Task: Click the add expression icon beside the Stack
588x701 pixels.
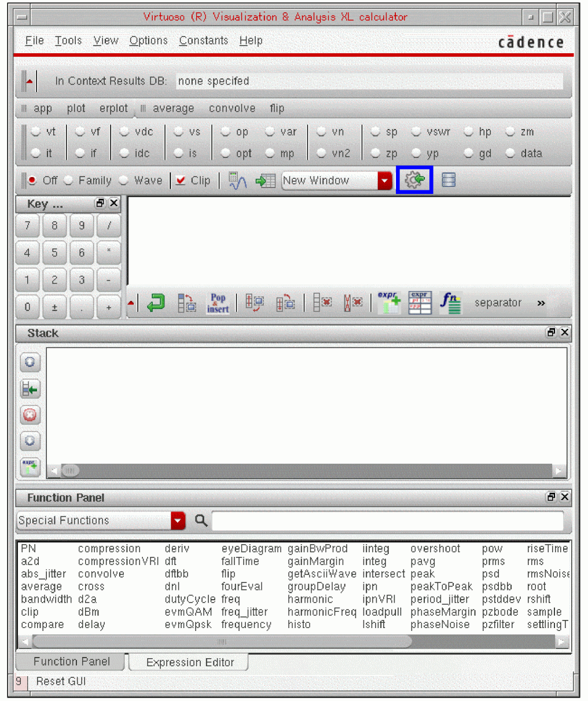Action: click(x=30, y=467)
